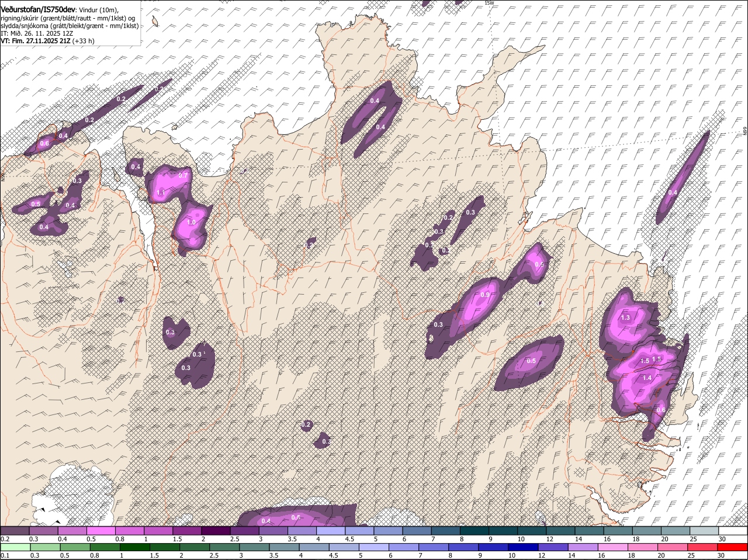This screenshot has height=560, width=748.
Task: Click the Veðurstofan/IS750dev title text
Action: pos(38,9)
